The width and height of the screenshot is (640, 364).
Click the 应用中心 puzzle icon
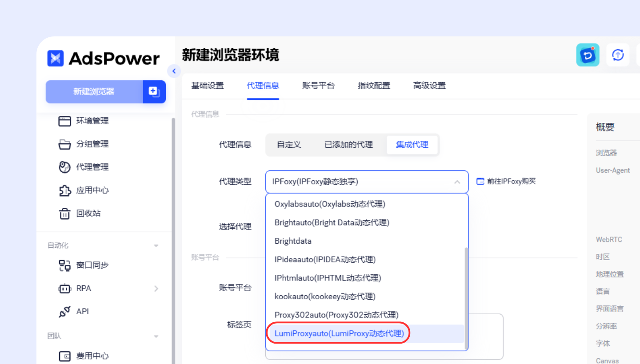[65, 190]
